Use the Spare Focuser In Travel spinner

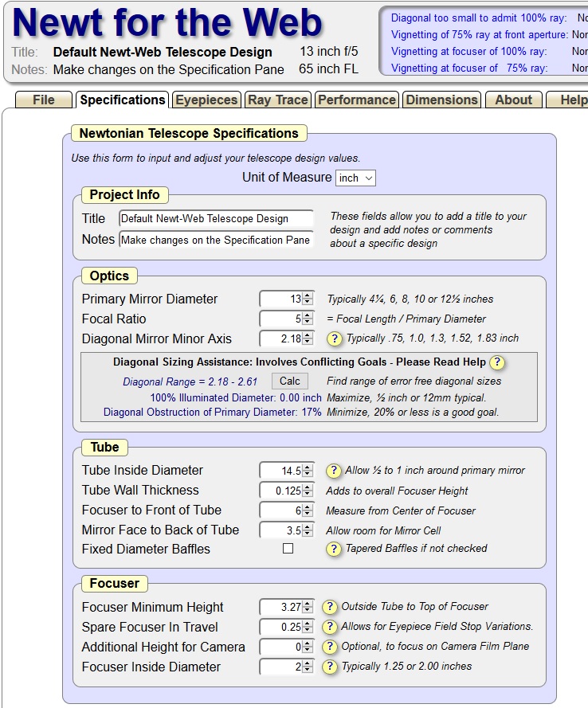(308, 627)
